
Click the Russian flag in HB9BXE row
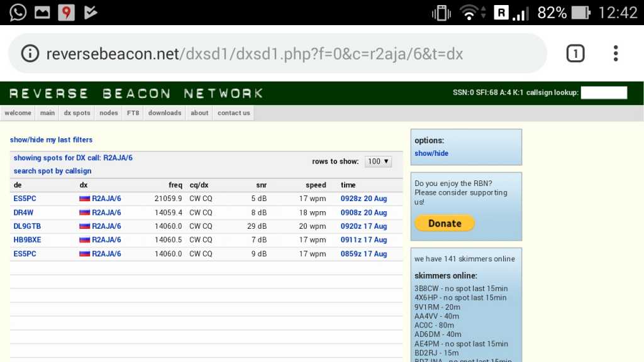point(85,239)
